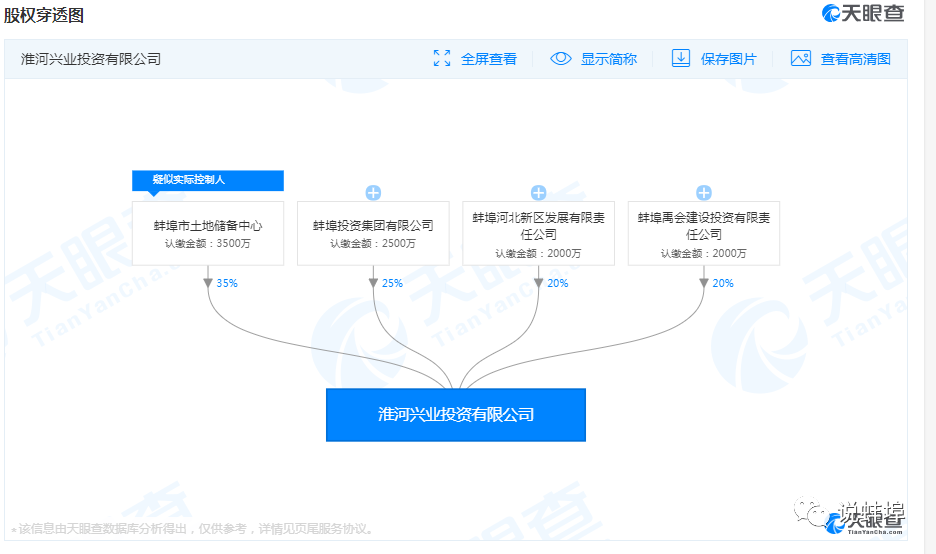The image size is (936, 554).
Task: Open 查看高清图 high-definition view
Action: pos(856,59)
